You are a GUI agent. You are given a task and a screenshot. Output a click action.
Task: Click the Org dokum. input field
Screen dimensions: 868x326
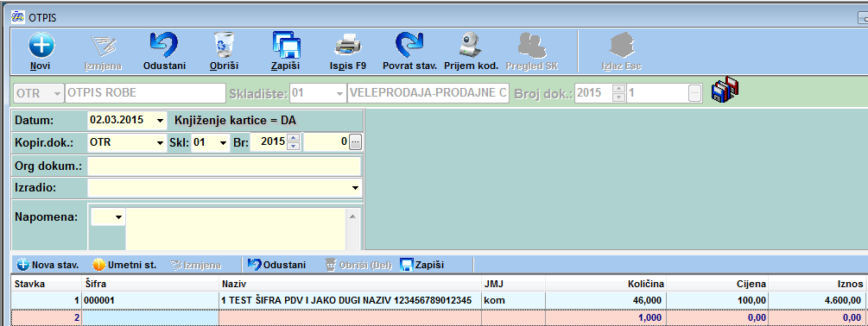pos(225,166)
